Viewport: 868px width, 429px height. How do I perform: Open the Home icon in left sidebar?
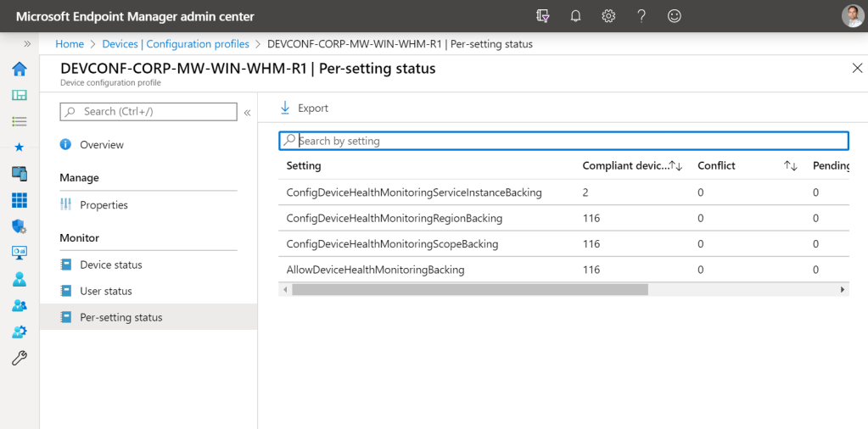tap(19, 70)
